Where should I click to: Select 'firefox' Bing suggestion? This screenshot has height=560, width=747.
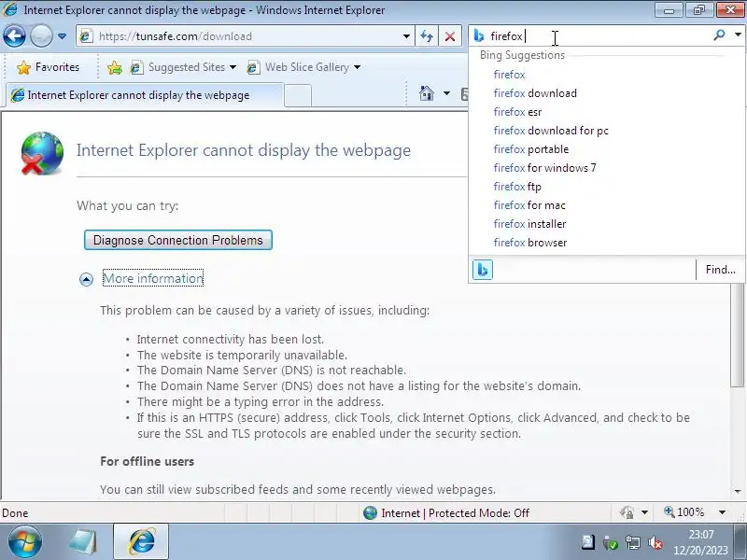pos(509,75)
